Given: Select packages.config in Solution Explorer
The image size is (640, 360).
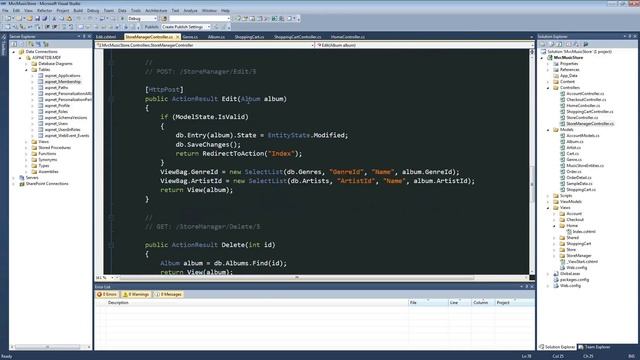Looking at the screenshot, I should click(x=574, y=280).
